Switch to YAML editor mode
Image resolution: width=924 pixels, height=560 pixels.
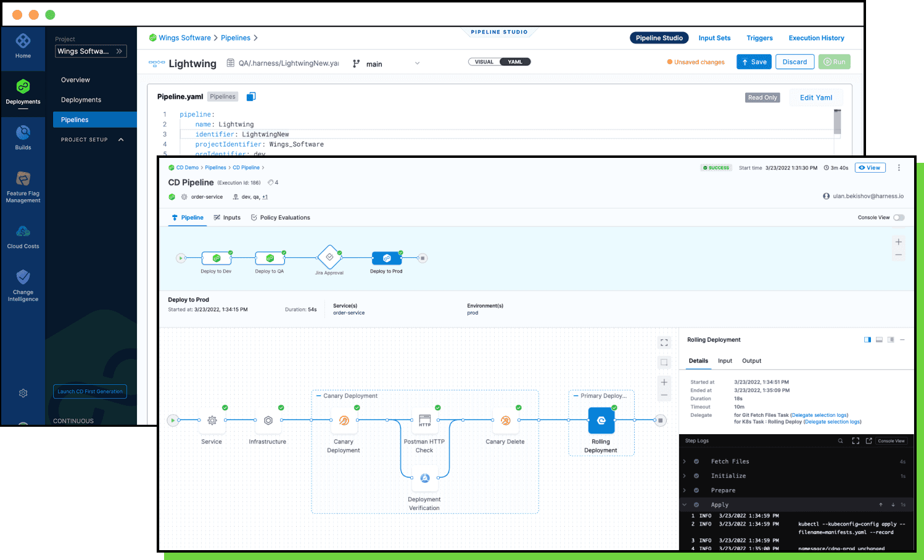coord(515,62)
